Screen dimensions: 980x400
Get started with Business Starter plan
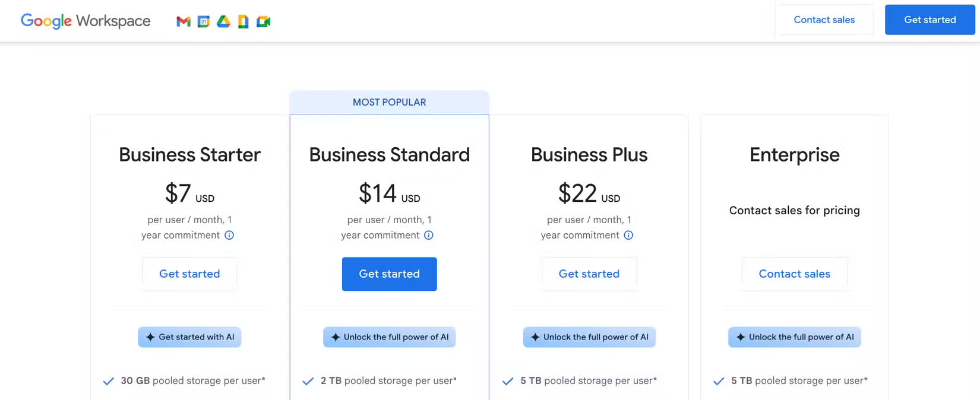pyautogui.click(x=189, y=274)
